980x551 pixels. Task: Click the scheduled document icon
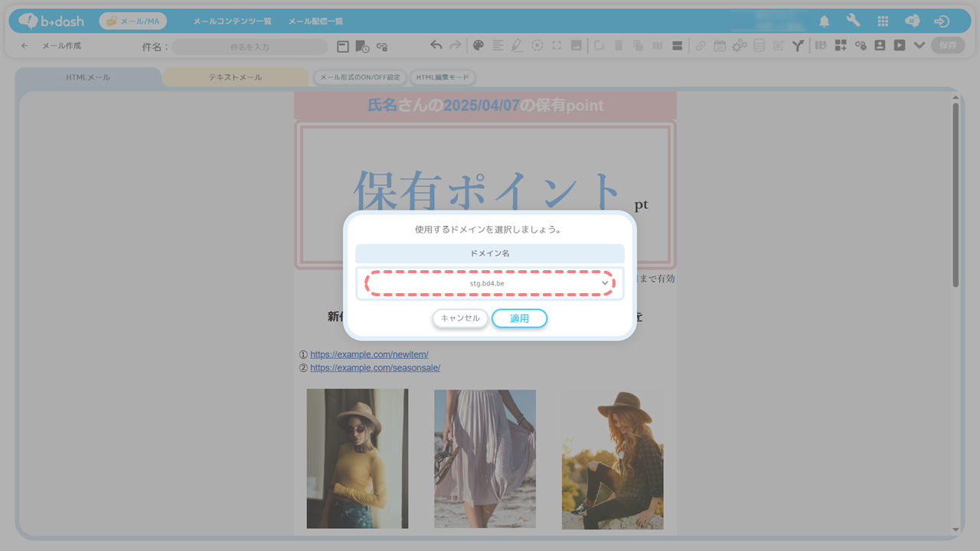coord(362,47)
